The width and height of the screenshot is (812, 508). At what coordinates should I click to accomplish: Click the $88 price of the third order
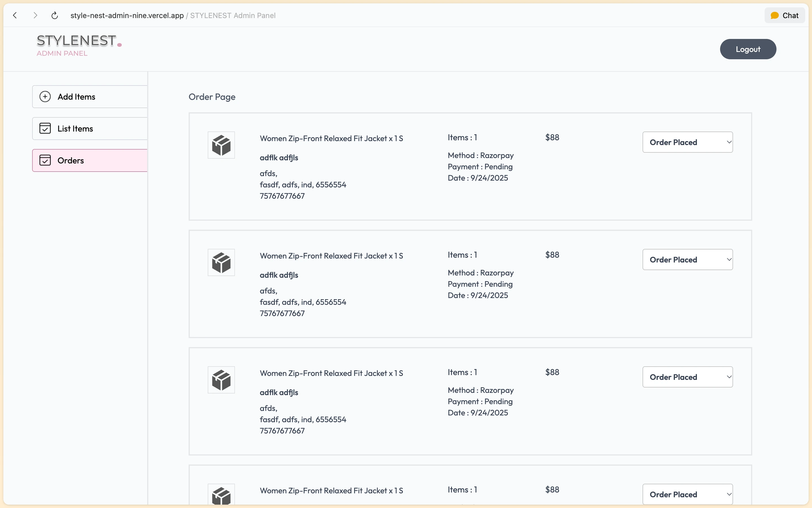pyautogui.click(x=552, y=372)
